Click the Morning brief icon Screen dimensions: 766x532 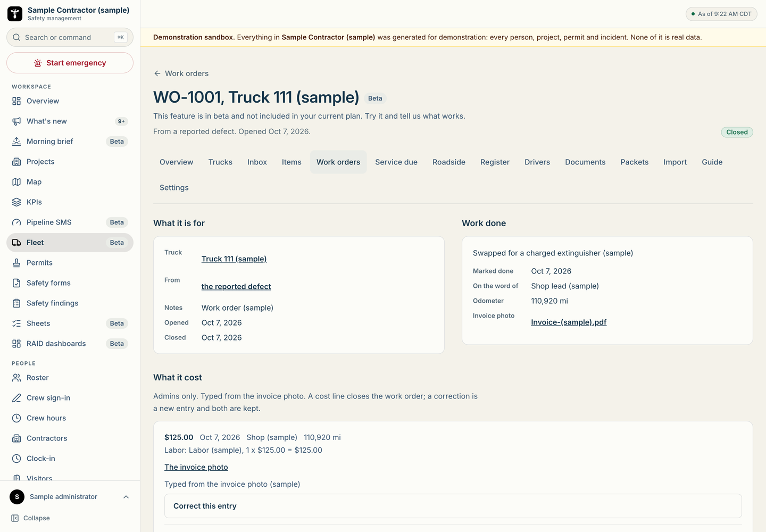(x=16, y=142)
